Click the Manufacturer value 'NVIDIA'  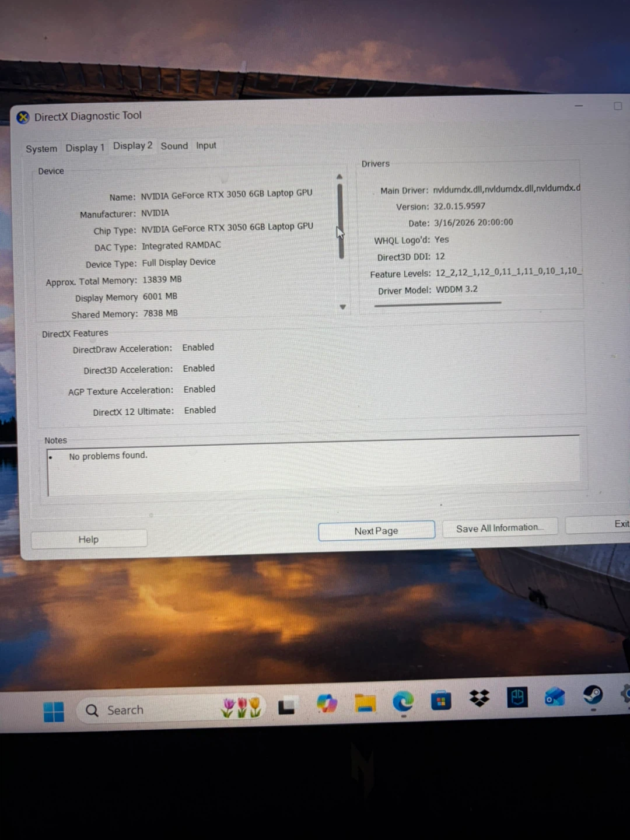point(155,213)
